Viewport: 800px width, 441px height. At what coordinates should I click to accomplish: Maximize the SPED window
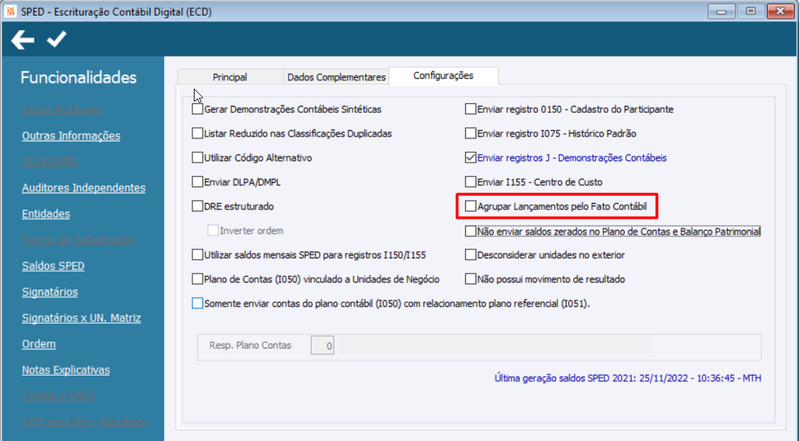(751, 11)
